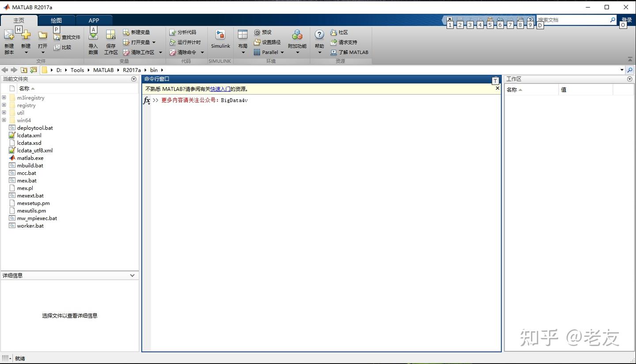Expand the win64 folder in current folder panel
This screenshot has width=636, height=364.
(x=4, y=120)
